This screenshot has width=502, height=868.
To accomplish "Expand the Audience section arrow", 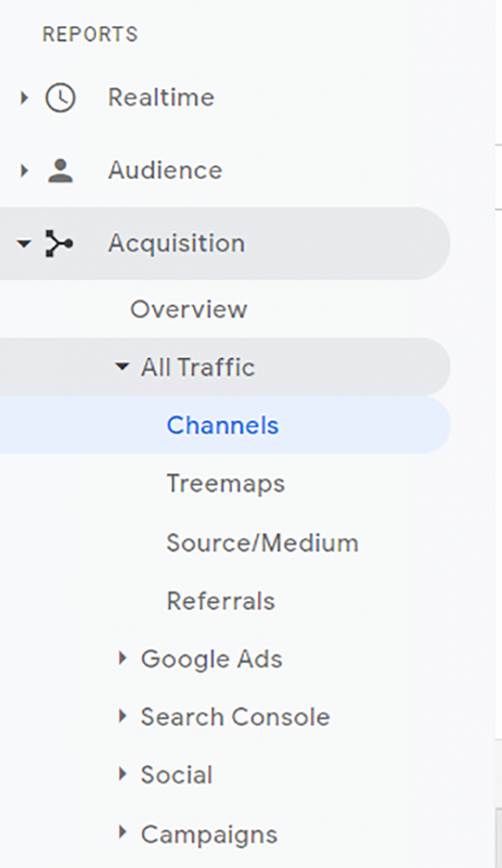I will [24, 170].
